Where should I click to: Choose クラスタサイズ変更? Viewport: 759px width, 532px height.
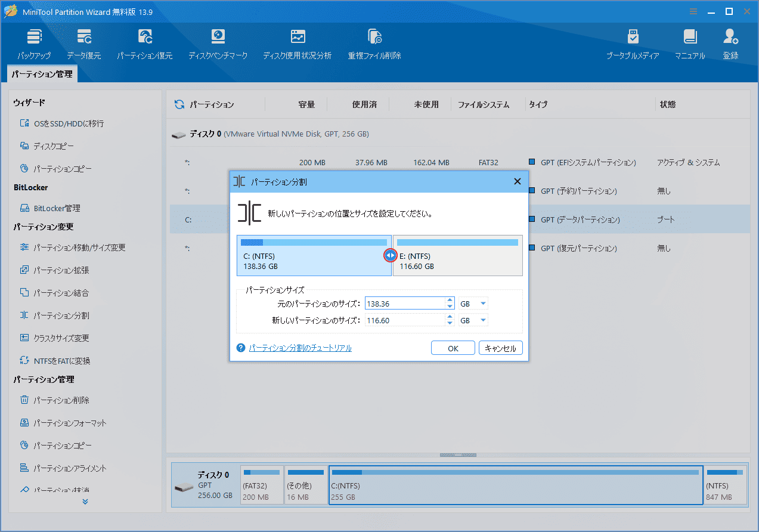(x=54, y=338)
